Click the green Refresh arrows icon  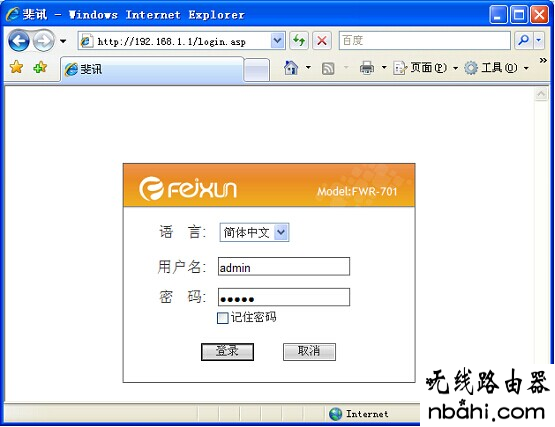tap(299, 41)
